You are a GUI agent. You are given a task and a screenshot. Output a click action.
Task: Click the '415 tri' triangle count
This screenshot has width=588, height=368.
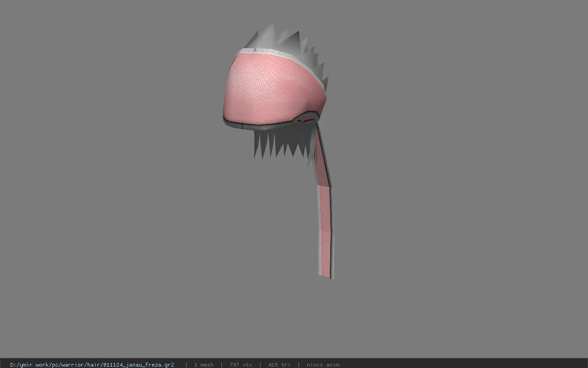click(279, 365)
